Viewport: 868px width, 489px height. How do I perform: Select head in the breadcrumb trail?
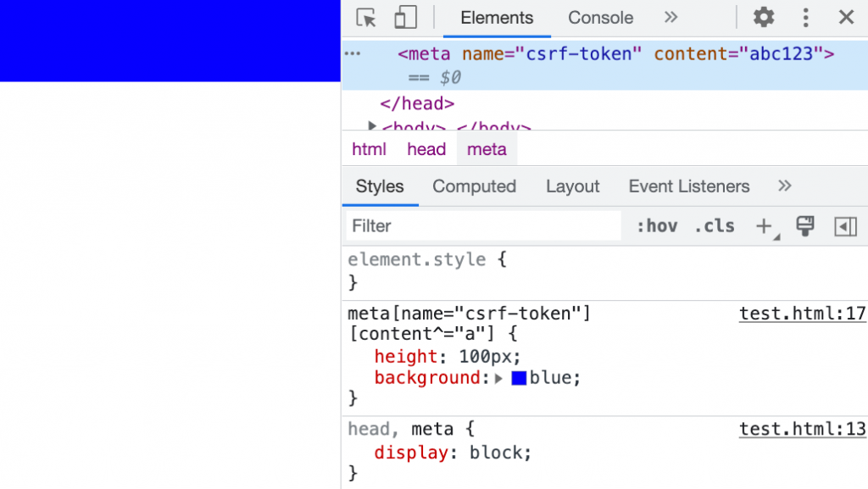click(x=426, y=149)
